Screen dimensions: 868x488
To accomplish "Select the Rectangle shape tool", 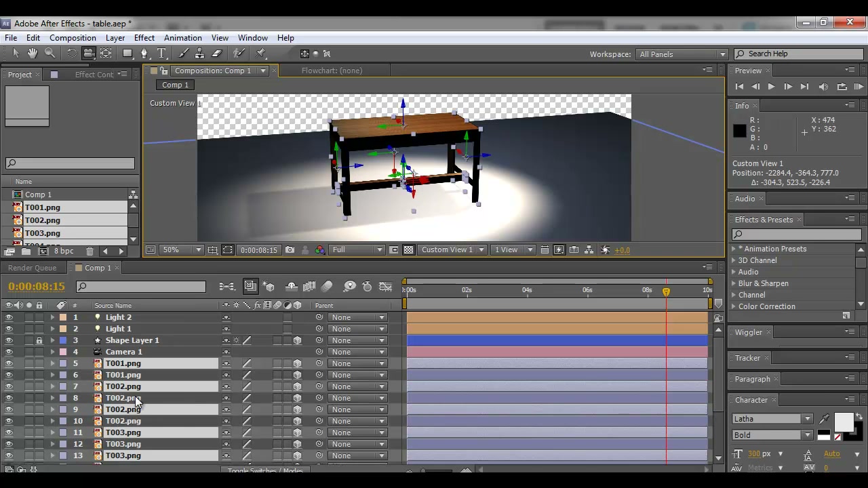I will pos(127,54).
